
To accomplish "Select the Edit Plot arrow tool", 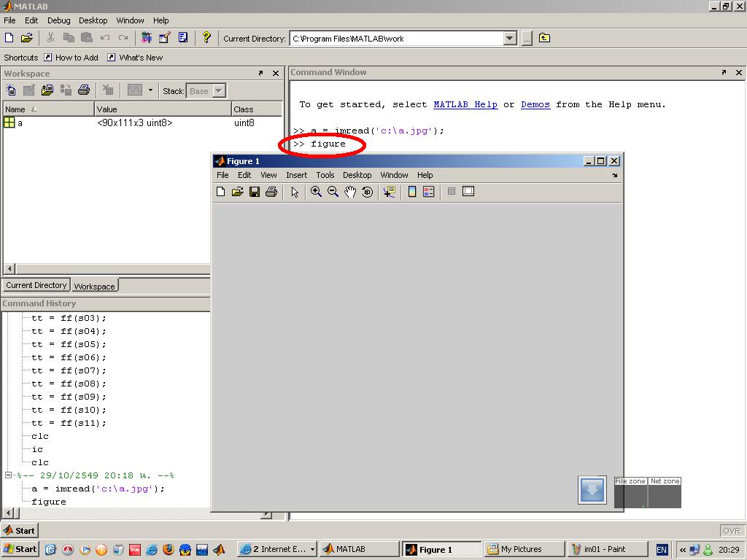I will point(295,192).
